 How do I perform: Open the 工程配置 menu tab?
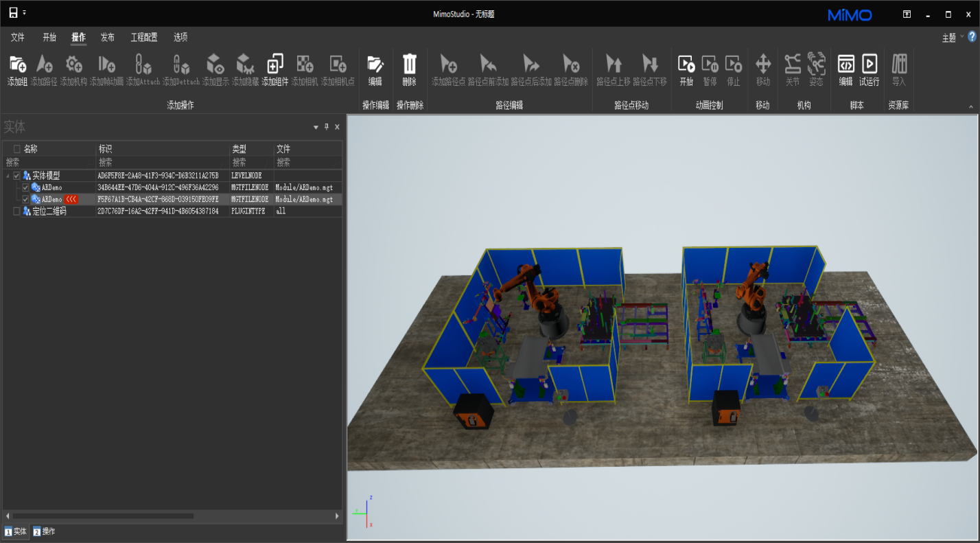pyautogui.click(x=144, y=37)
